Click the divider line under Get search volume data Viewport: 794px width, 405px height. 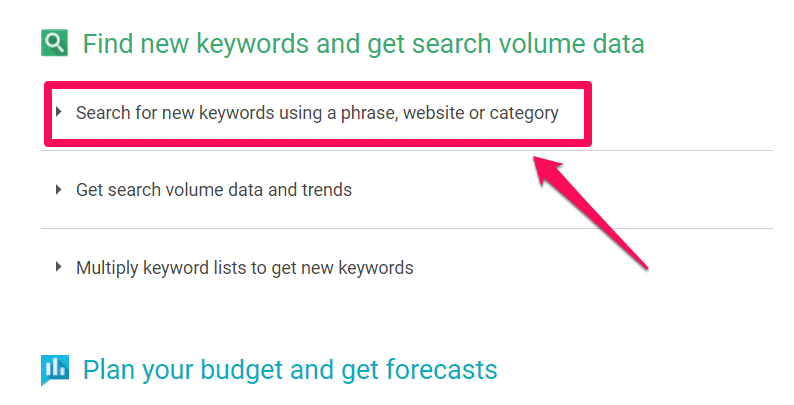tap(407, 228)
